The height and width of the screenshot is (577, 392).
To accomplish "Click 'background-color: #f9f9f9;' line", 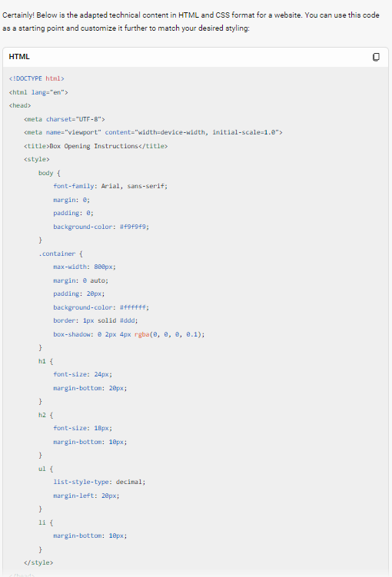I will (101, 227).
